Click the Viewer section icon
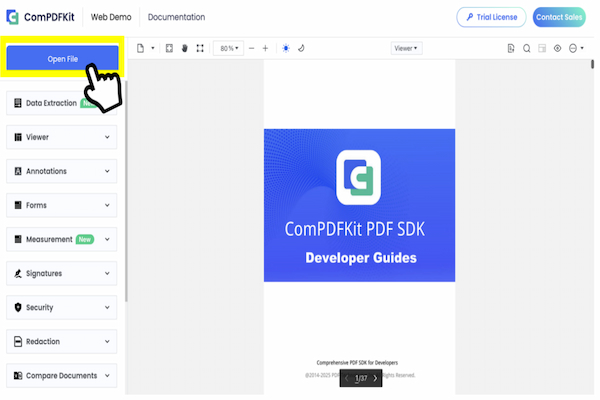Image resolution: width=600 pixels, height=400 pixels. (18, 137)
